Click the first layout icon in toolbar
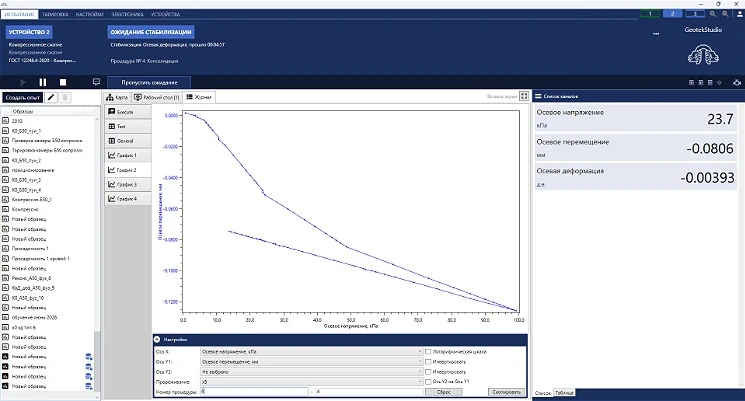This screenshot has height=401, width=745. (691, 83)
